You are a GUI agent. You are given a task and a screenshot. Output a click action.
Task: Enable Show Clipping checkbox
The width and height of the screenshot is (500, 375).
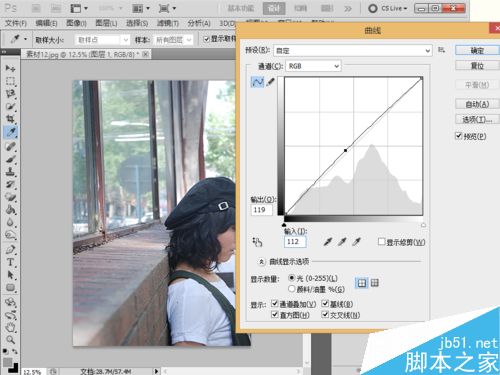tap(381, 241)
